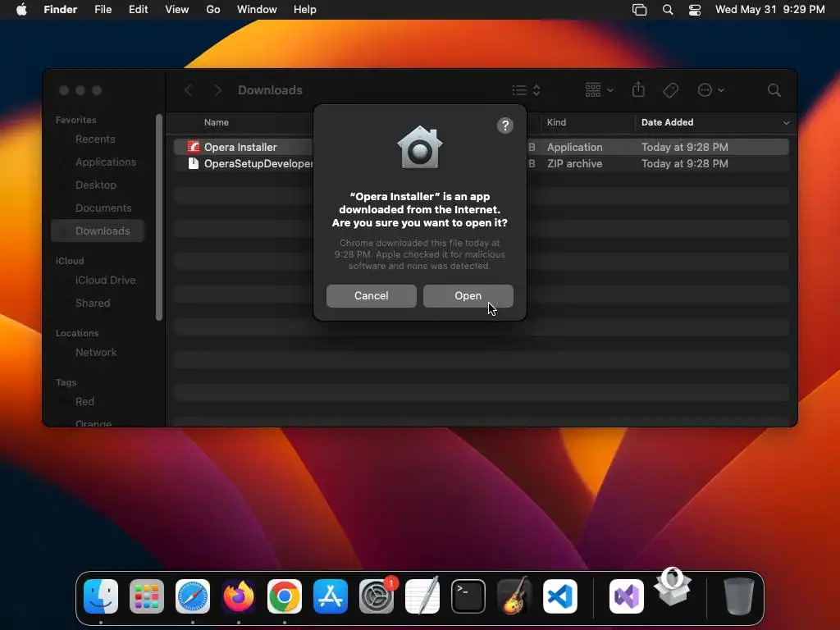840x630 pixels.
Task: Select Network in Finder sidebar
Action: [x=96, y=353]
